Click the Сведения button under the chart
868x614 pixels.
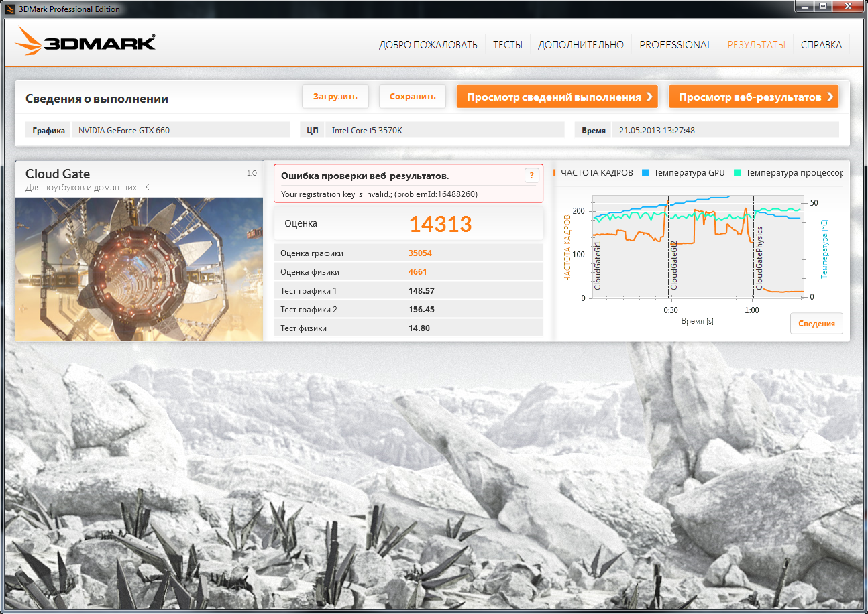point(816,324)
